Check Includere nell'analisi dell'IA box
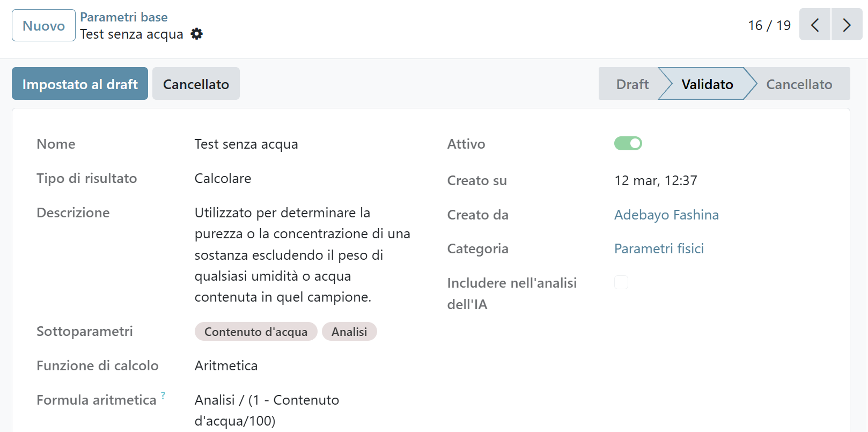868x432 pixels. (x=621, y=282)
